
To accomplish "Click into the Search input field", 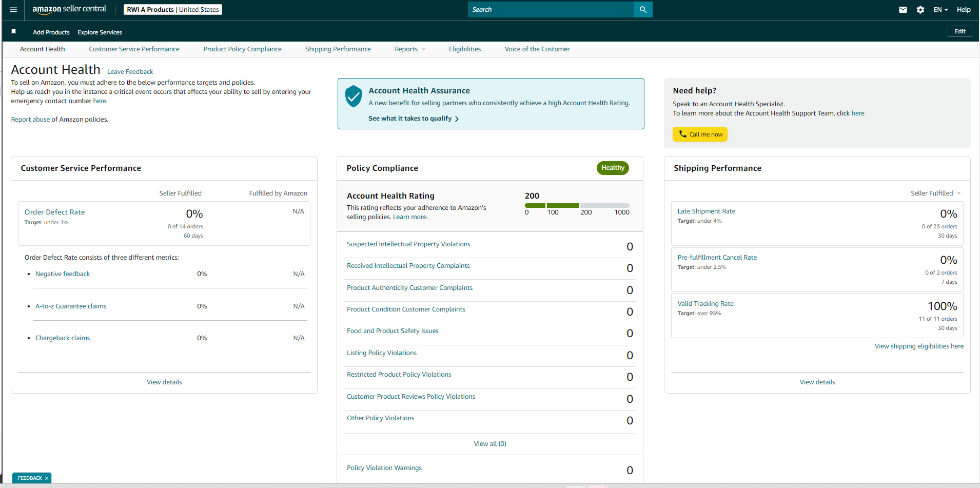I will (x=551, y=10).
